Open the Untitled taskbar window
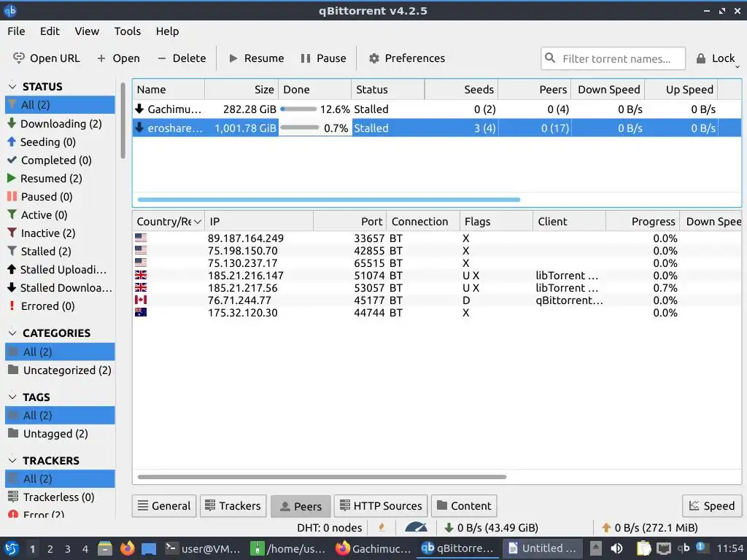The image size is (747, 560). 543,548
